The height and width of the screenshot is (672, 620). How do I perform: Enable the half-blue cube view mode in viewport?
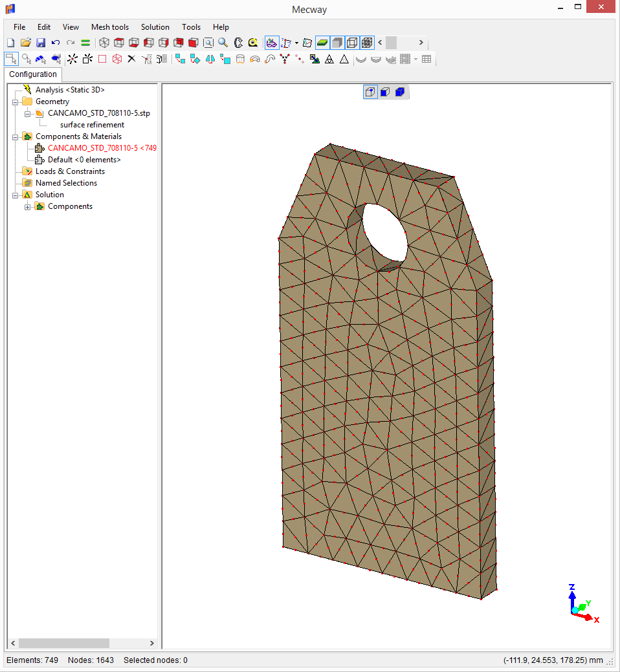(385, 92)
